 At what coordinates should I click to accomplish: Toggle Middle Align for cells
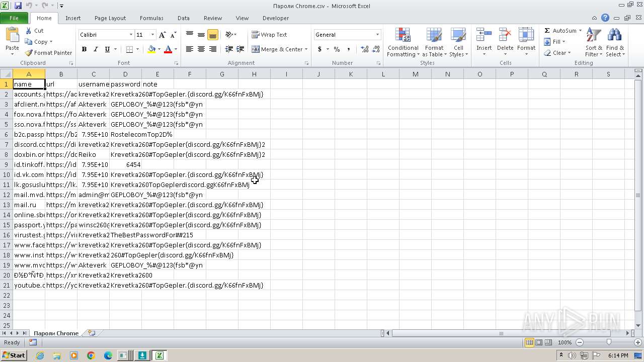coord(201,35)
